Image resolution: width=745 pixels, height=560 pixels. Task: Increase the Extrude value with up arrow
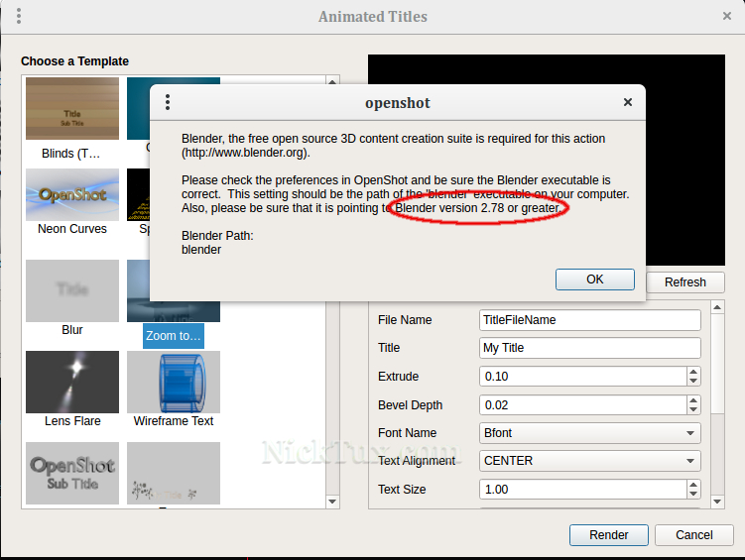[x=692, y=372]
